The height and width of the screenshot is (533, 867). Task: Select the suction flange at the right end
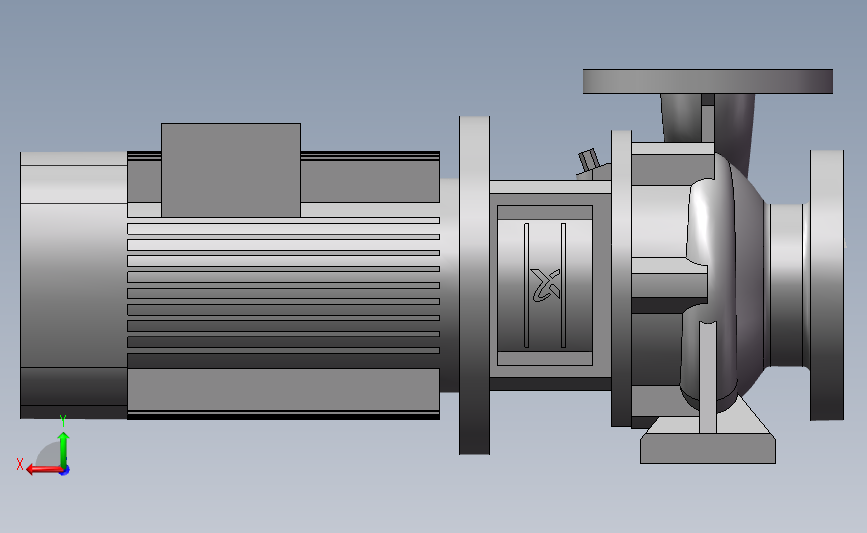click(827, 285)
